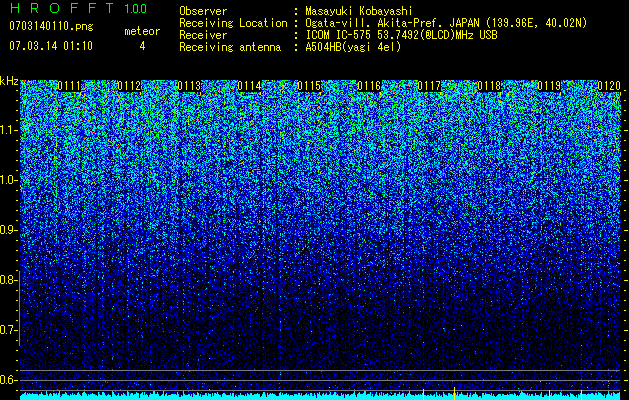
Task: Select the observer name Masayuki Kobayashi
Action: pos(359,11)
